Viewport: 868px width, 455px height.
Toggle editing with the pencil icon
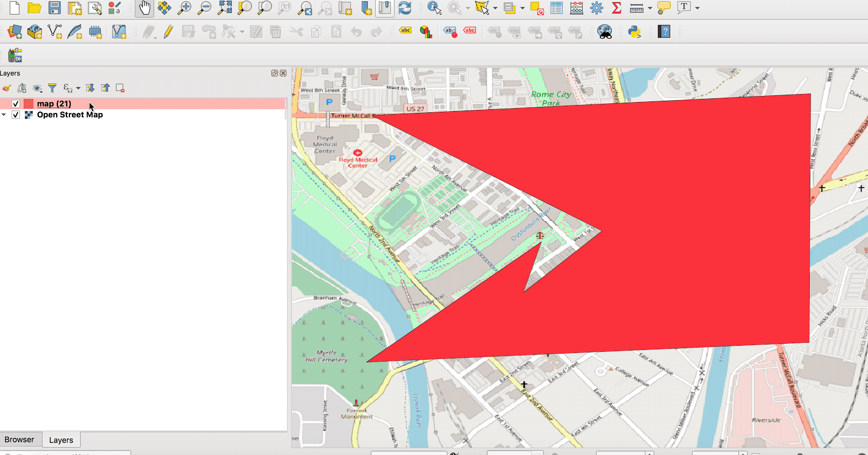[x=168, y=31]
